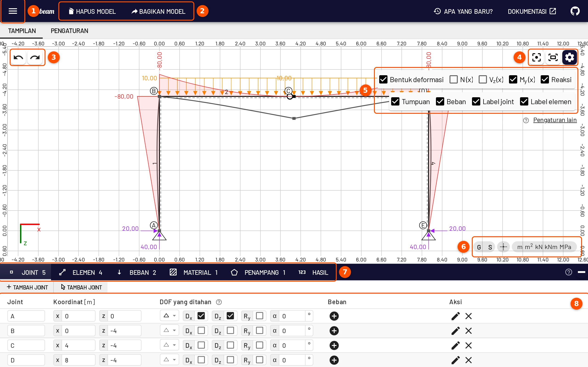Viewport: 588px width, 367px height.
Task: Toggle the display settings gear
Action: point(570,58)
